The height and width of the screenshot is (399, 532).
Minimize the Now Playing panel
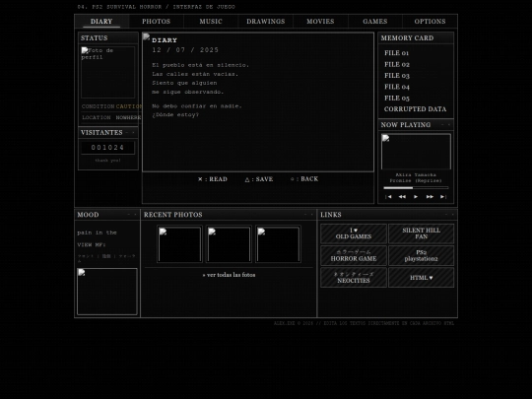coord(442,125)
